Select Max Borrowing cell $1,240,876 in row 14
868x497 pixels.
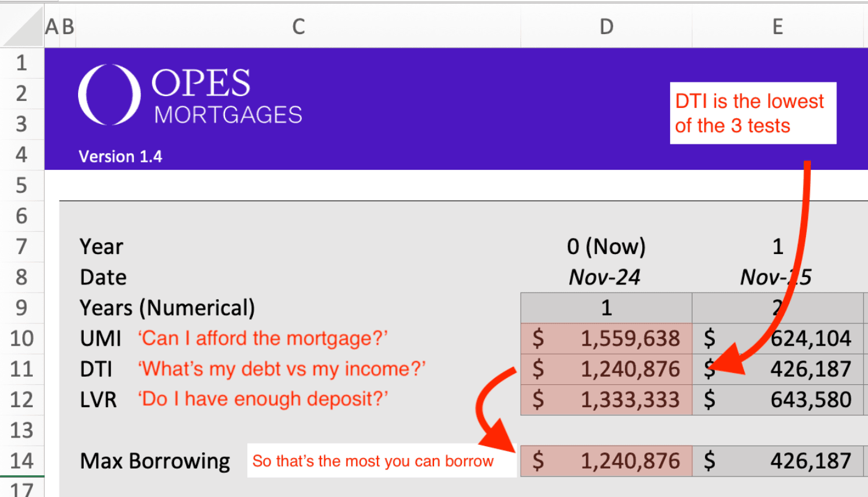coord(606,461)
